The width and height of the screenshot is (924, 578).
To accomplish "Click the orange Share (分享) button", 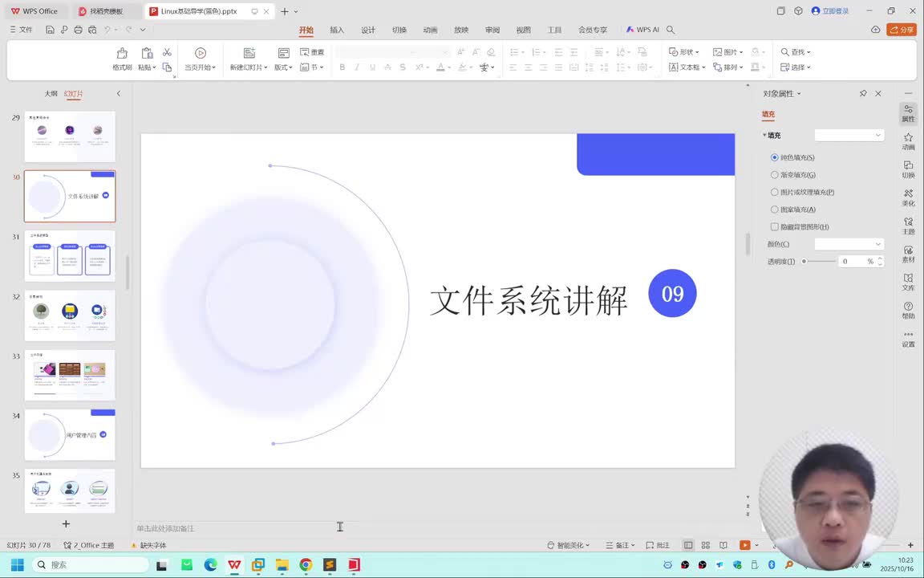I will click(x=902, y=30).
